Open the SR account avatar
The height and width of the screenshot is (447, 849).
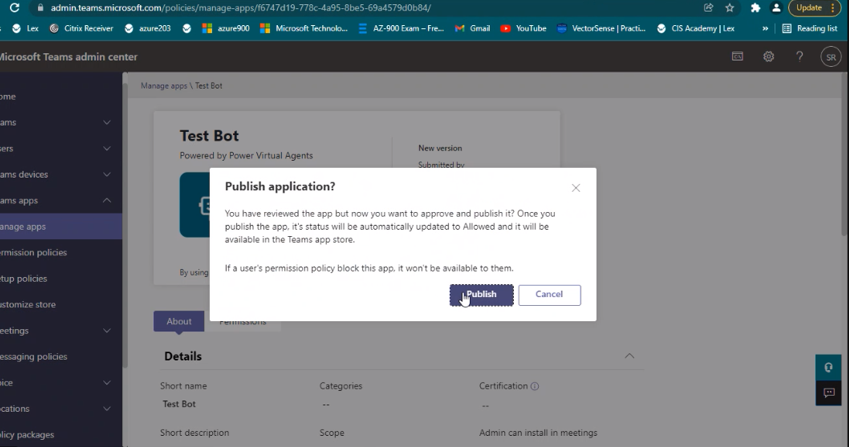[831, 57]
